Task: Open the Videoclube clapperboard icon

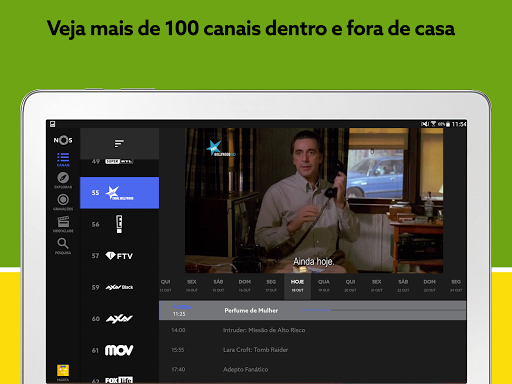Action: pyautogui.click(x=63, y=224)
